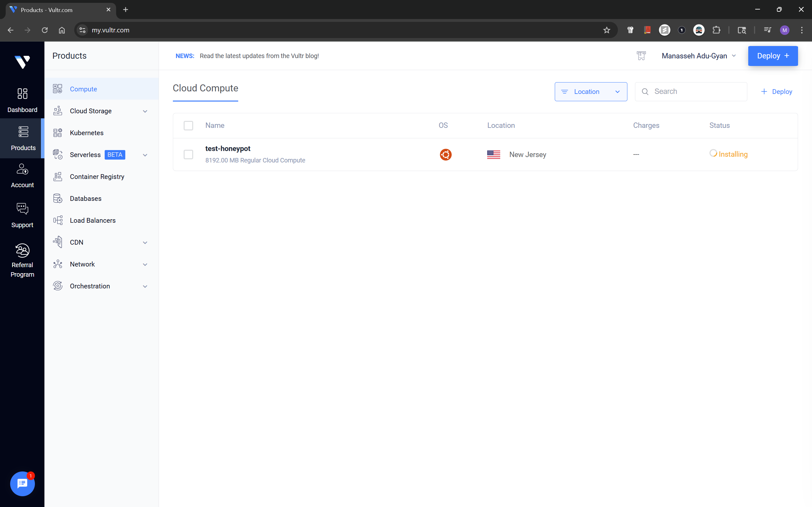This screenshot has width=812, height=507.
Task: Open the Dashboard section
Action: (22, 100)
